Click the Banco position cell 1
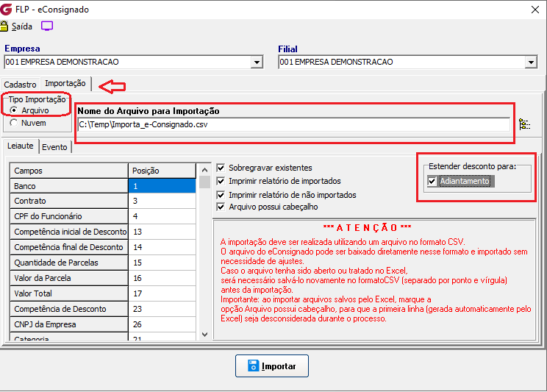Screen dimensions: 547x392 [162, 186]
